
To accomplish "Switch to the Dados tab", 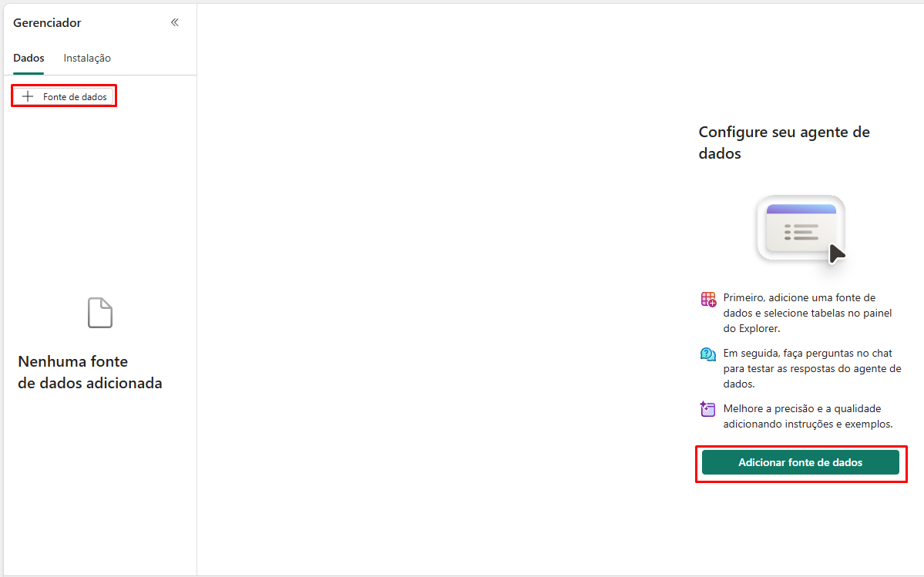I will point(29,58).
